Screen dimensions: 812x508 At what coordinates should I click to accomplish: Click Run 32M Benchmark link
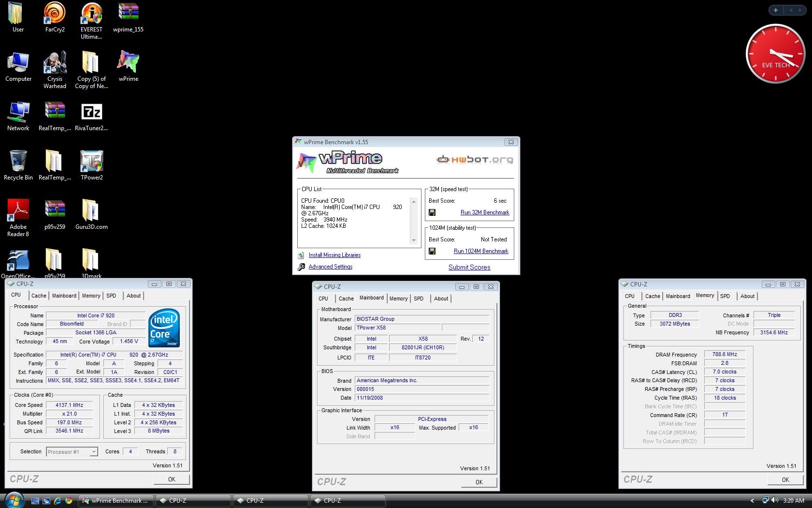coord(485,212)
